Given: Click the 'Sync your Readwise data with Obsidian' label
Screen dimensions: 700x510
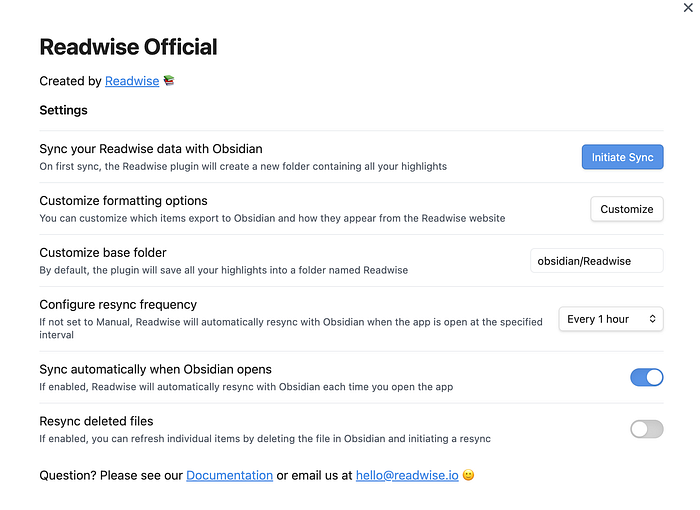Looking at the screenshot, I should point(151,149).
